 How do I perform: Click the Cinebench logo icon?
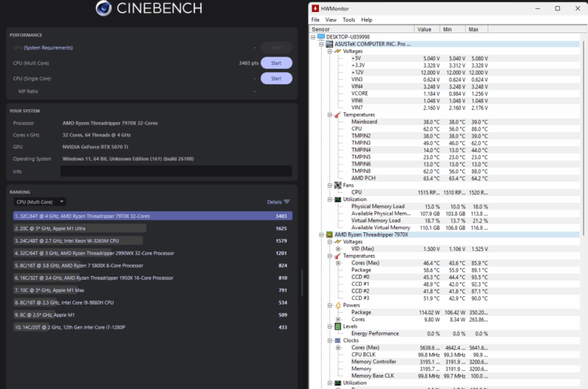click(x=104, y=8)
